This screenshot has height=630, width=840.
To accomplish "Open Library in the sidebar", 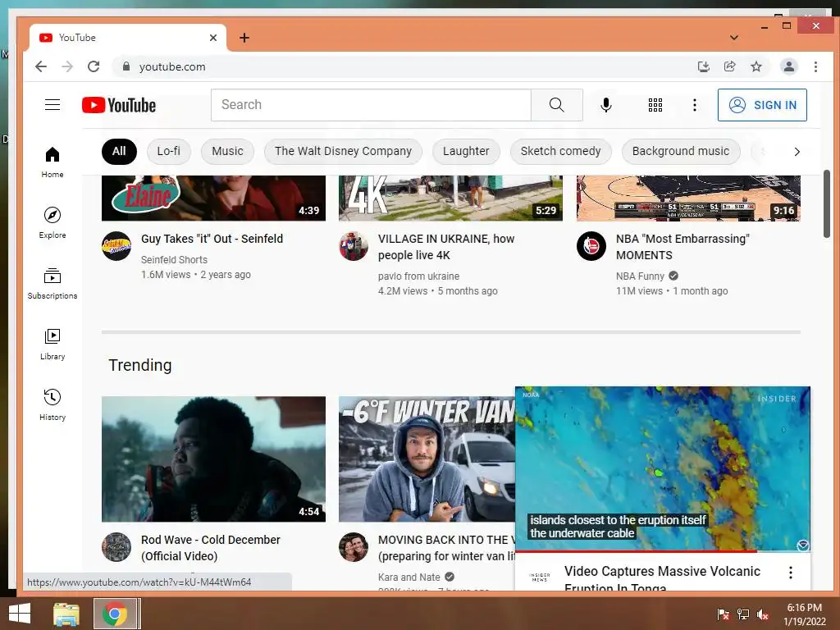I will 52,344.
